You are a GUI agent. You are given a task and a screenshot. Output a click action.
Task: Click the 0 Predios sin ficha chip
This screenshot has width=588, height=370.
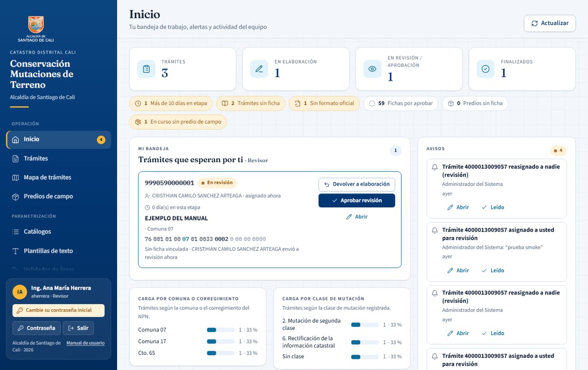pyautogui.click(x=475, y=104)
